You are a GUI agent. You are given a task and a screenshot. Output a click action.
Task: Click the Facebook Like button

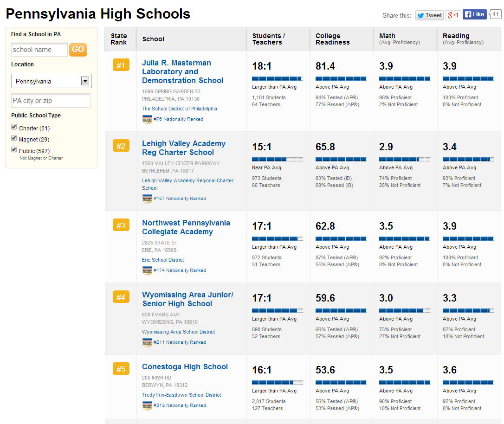click(x=474, y=15)
